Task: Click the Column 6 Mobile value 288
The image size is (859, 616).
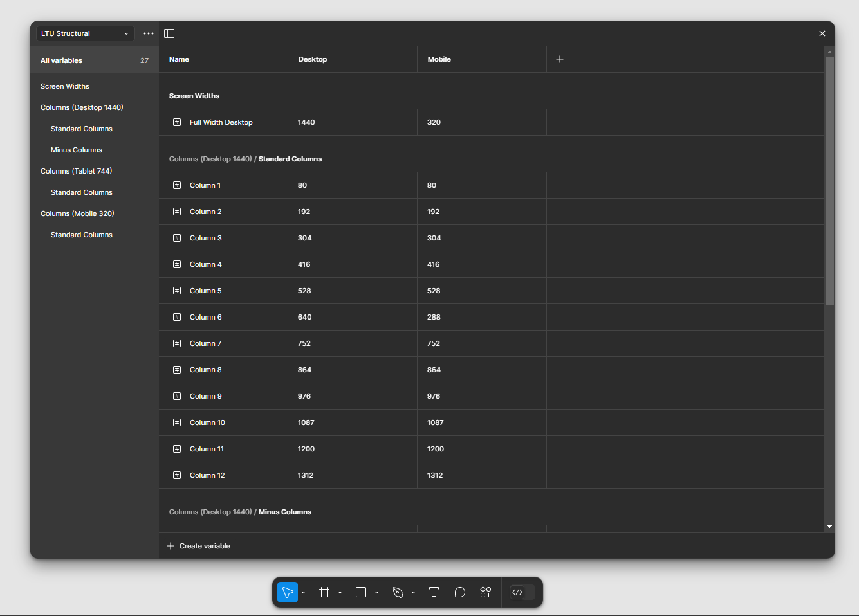Action: pyautogui.click(x=434, y=317)
